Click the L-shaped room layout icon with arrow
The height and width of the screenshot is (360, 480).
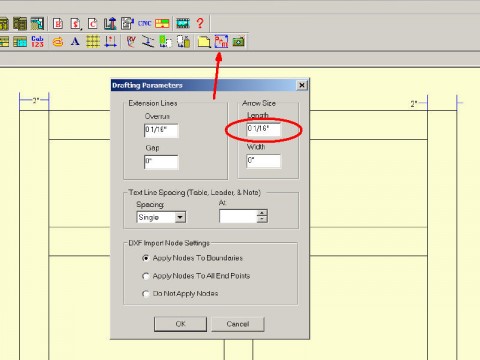[x=110, y=23]
